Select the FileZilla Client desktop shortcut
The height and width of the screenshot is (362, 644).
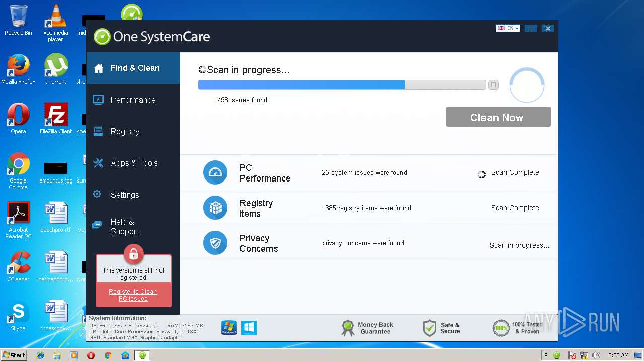tap(55, 119)
